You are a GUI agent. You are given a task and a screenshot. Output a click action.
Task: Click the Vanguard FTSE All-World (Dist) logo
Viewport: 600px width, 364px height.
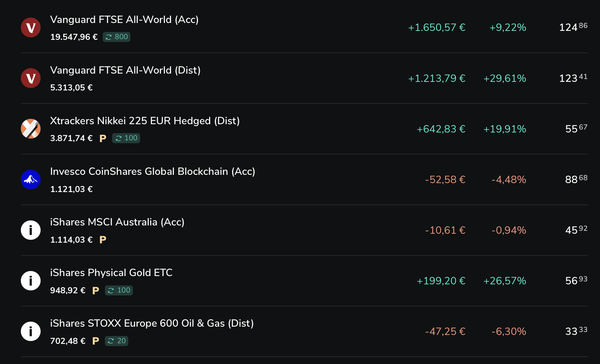click(x=31, y=78)
